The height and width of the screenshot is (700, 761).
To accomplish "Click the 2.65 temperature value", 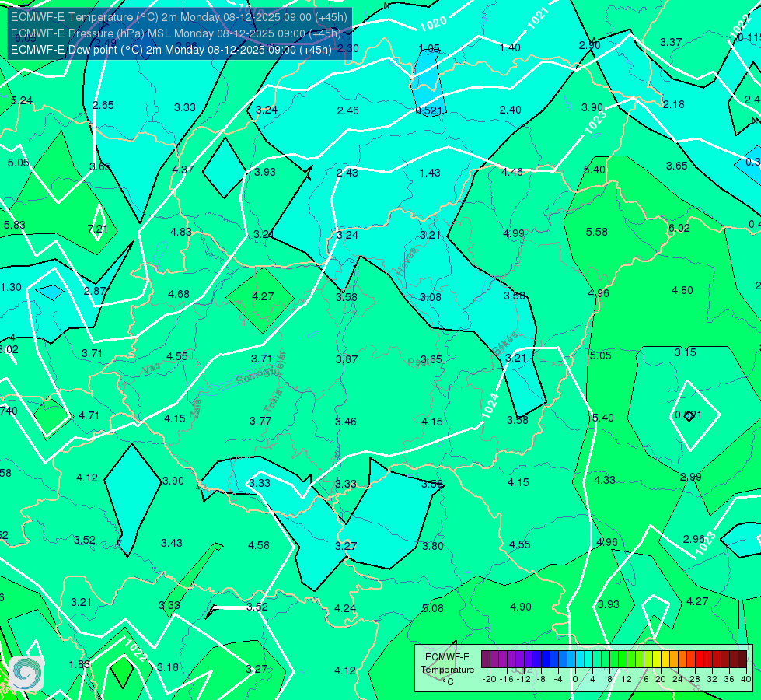I will pos(103,106).
